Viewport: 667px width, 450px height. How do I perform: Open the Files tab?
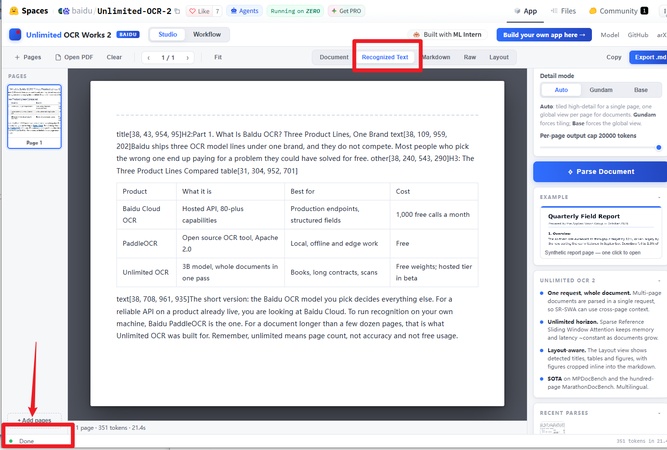click(x=563, y=11)
